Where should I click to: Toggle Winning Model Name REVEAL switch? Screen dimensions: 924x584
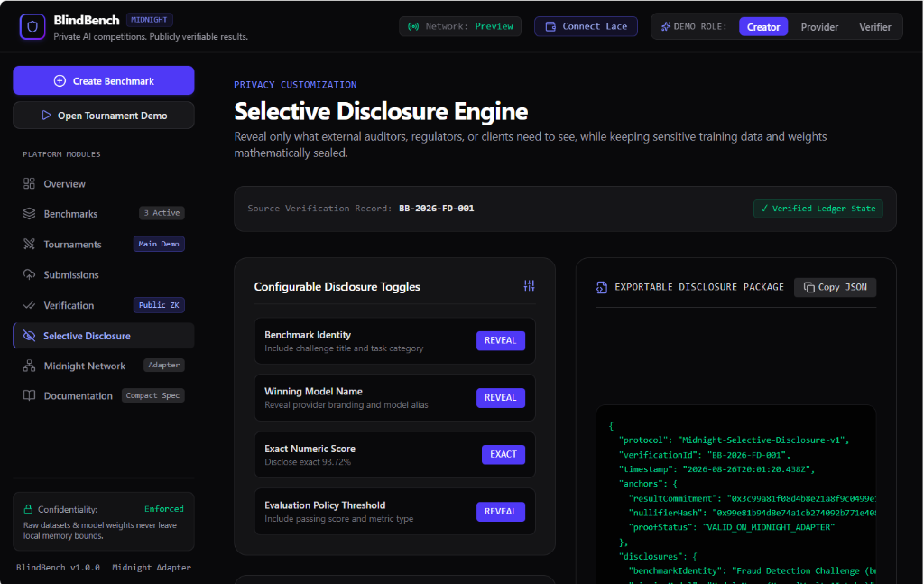tap(500, 398)
